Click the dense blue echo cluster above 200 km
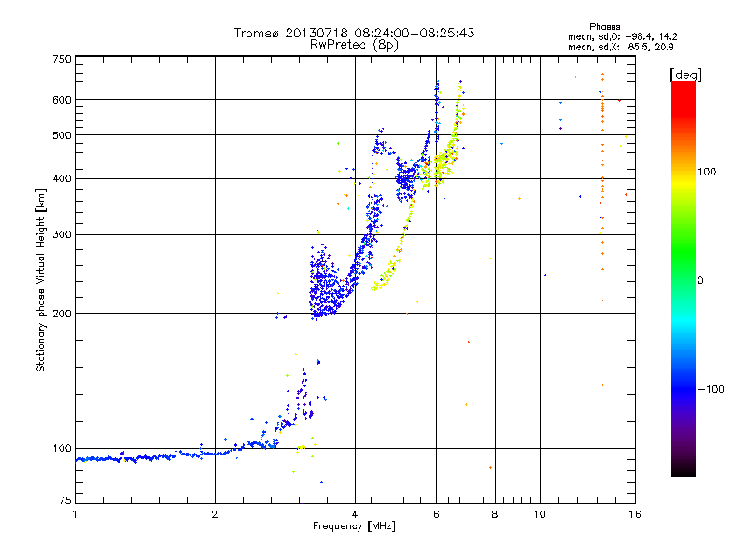 [x=326, y=286]
